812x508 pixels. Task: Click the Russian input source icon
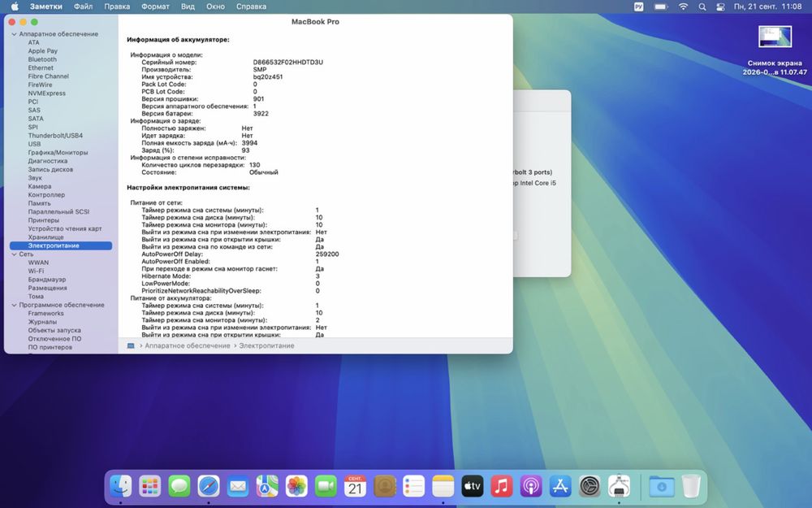(638, 7)
